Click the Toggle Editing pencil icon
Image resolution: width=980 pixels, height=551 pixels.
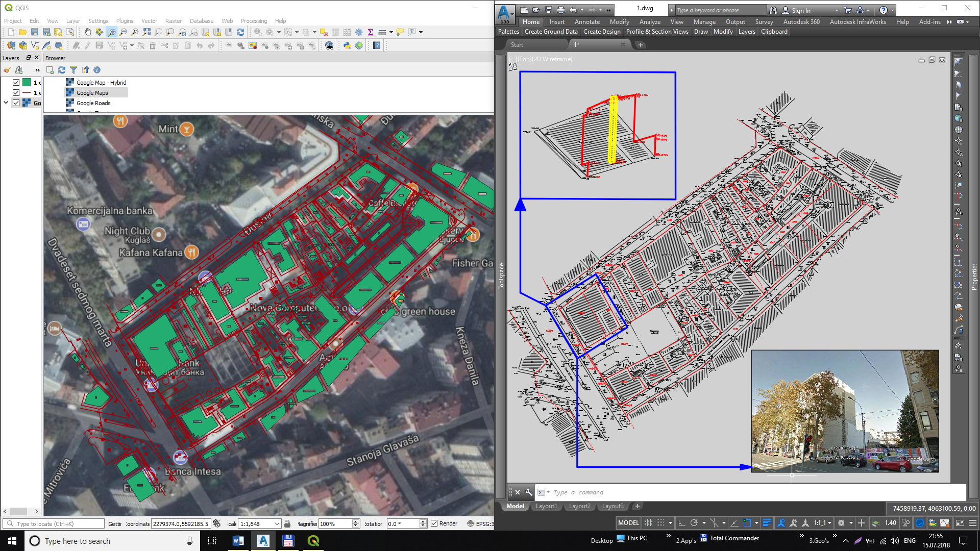(87, 45)
